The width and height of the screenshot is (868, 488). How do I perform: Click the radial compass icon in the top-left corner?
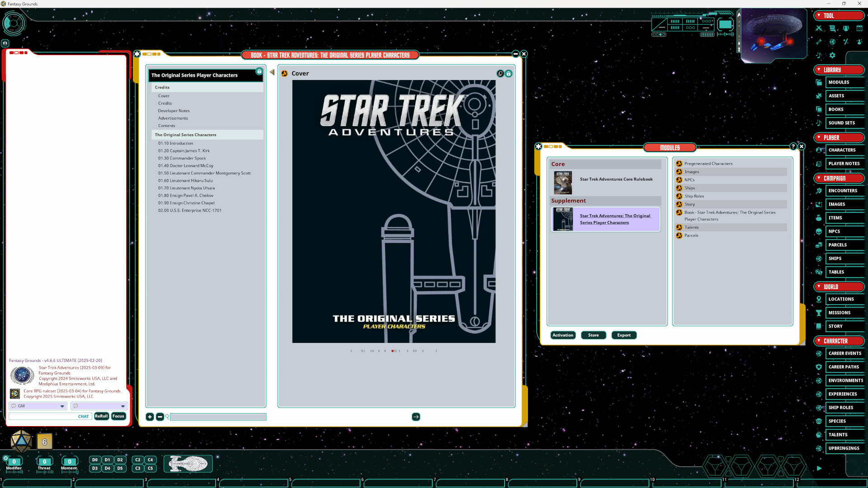14,23
